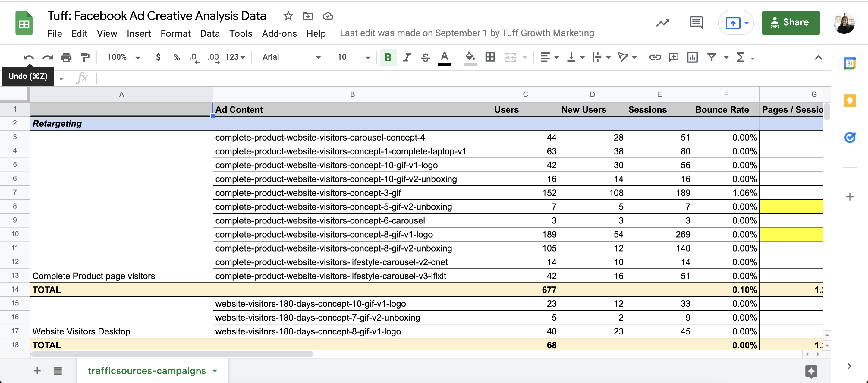The width and height of the screenshot is (868, 383).
Task: Open the fill color picker
Action: tap(470, 57)
